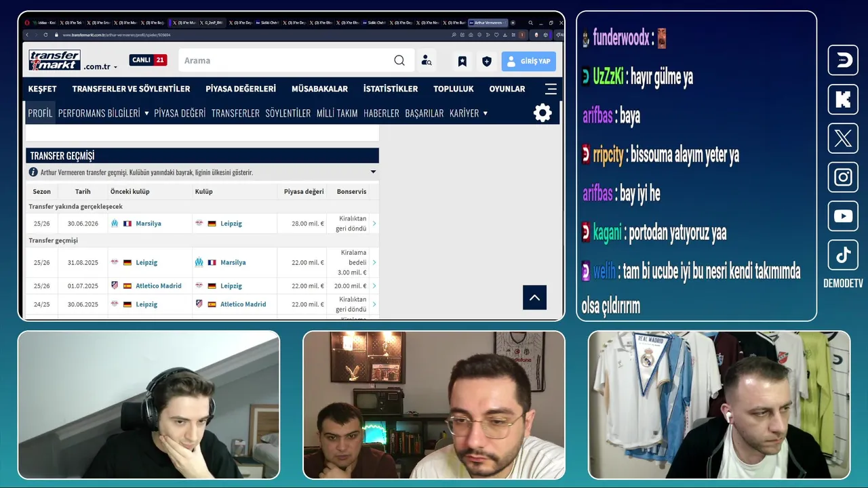Screen dimensions: 868x488
Task: Click the X logo icon in side panel
Action: coord(843,138)
